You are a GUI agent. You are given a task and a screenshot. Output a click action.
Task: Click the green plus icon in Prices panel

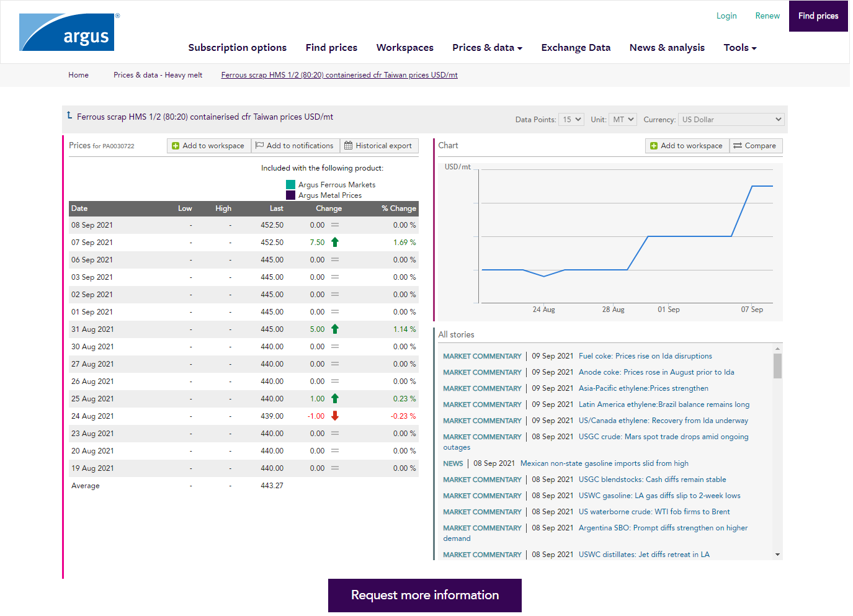coord(176,146)
